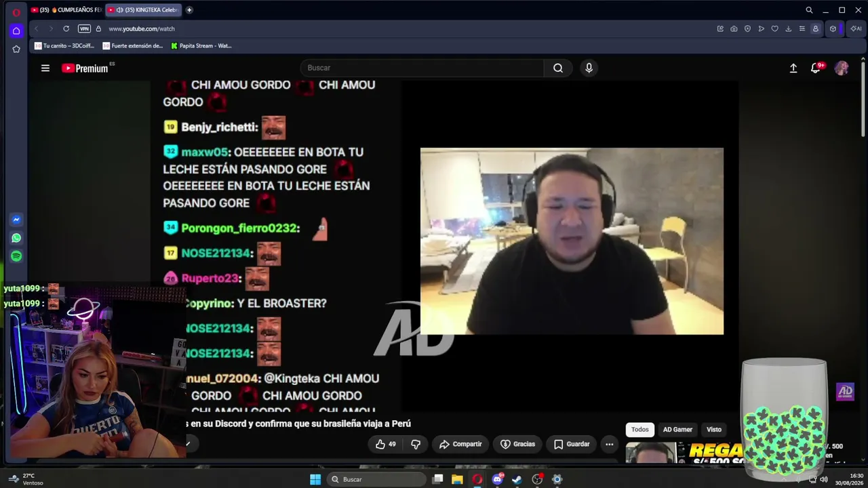Open Steam from the taskbar

tap(517, 479)
